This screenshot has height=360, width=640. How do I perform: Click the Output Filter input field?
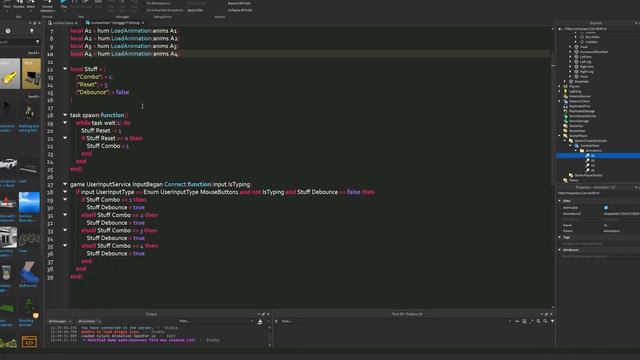[216, 322]
